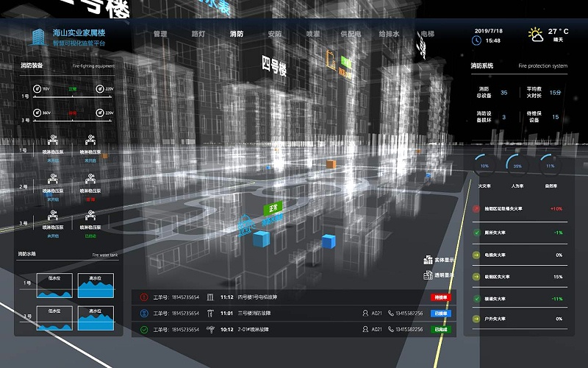This screenshot has height=368, width=588.
Task: Toggle the top-left 喷淋稳压泵 pump in group 1
Action: (53, 141)
